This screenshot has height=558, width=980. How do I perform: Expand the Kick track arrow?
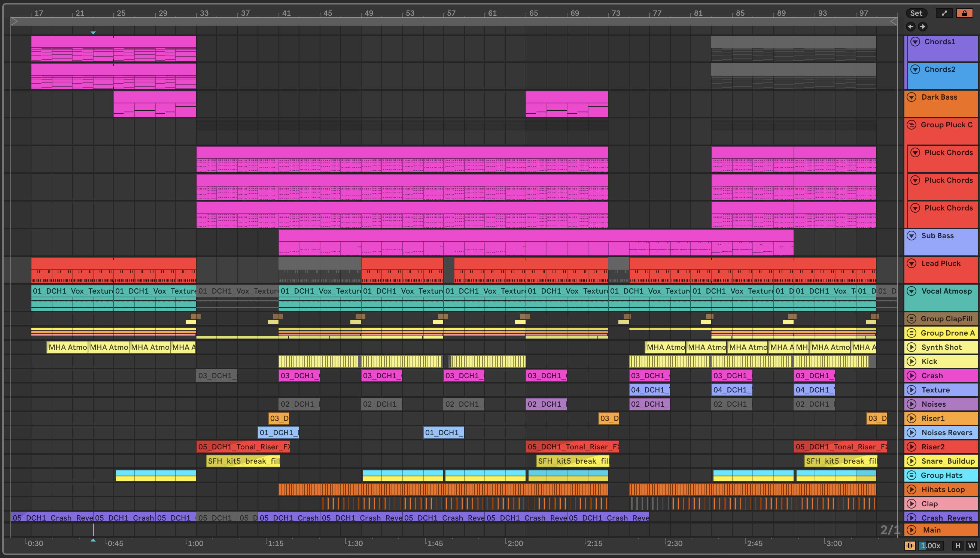point(912,361)
